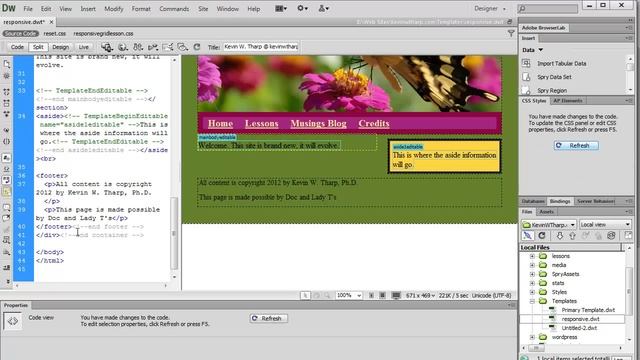Click Recent Snippets coding toolbar icon

(7, 240)
